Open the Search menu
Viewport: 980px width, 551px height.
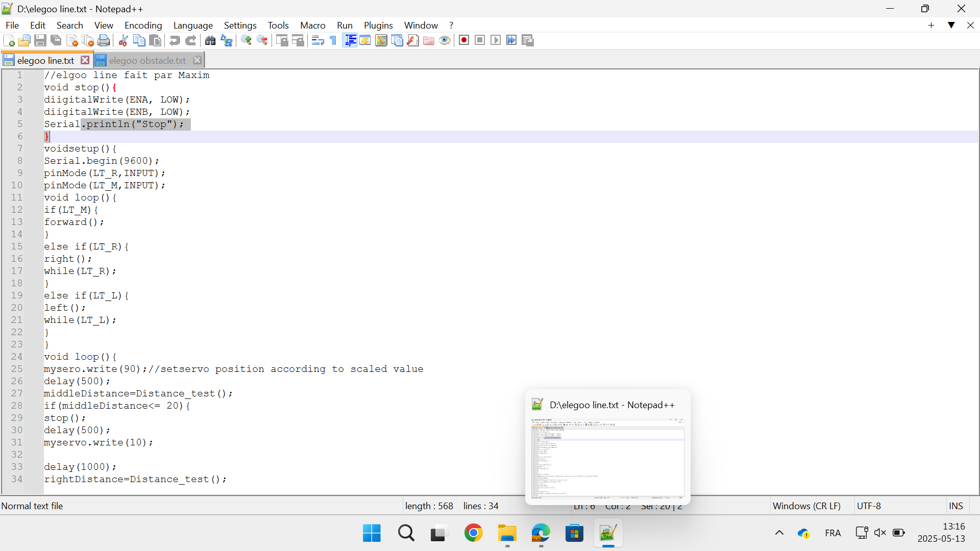click(x=70, y=25)
